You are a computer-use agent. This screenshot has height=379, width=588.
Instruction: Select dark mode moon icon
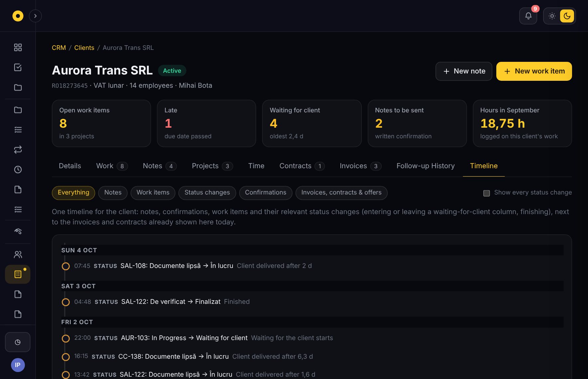[567, 16]
